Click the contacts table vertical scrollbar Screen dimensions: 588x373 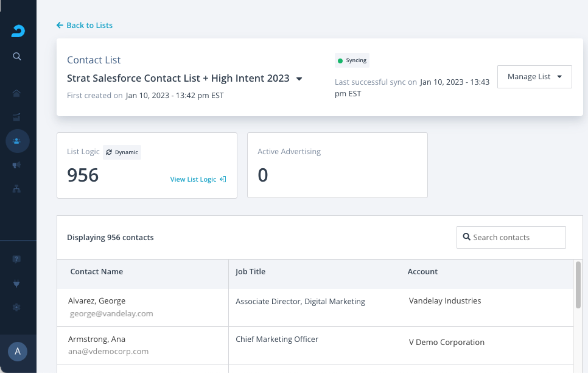[578, 285]
